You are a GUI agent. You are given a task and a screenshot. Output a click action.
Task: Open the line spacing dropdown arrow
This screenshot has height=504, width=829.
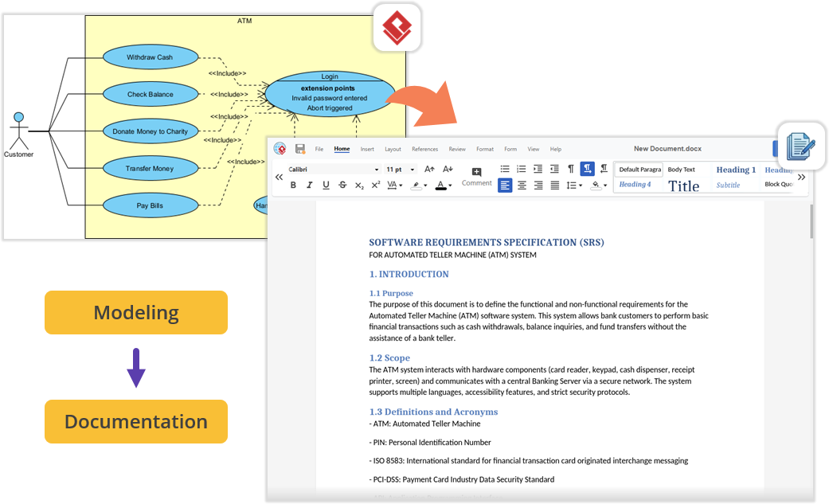click(x=581, y=186)
